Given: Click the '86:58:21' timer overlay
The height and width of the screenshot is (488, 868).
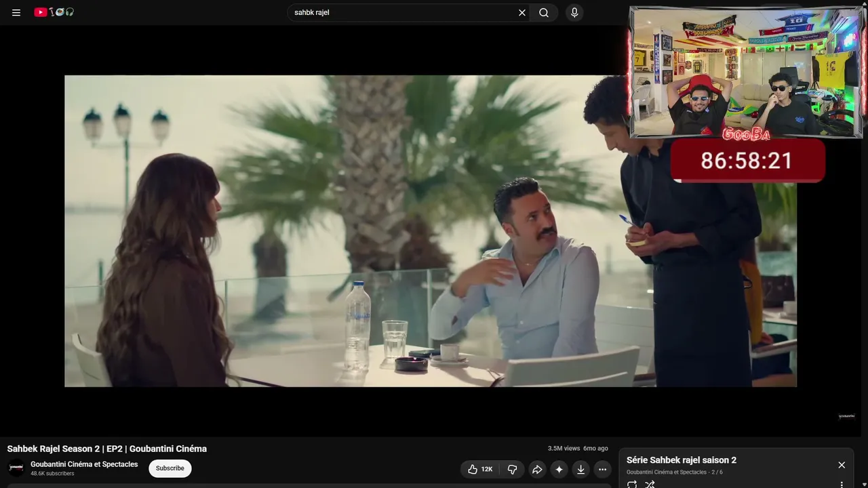Looking at the screenshot, I should click(x=747, y=161).
